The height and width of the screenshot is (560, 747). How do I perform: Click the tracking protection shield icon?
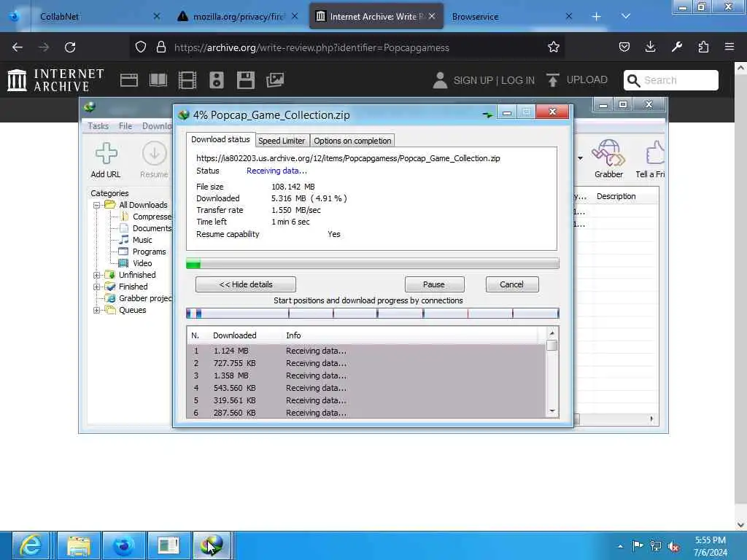point(141,47)
